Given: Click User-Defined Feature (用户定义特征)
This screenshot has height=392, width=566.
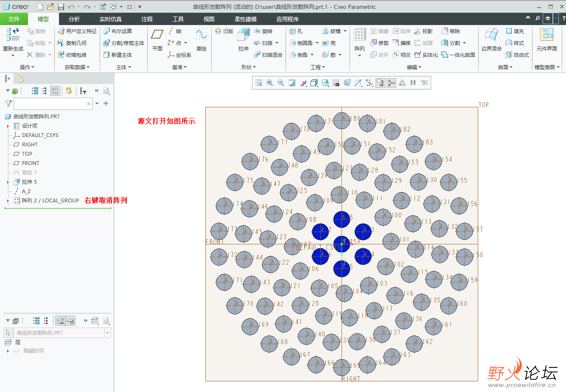Looking at the screenshot, I should (x=77, y=31).
